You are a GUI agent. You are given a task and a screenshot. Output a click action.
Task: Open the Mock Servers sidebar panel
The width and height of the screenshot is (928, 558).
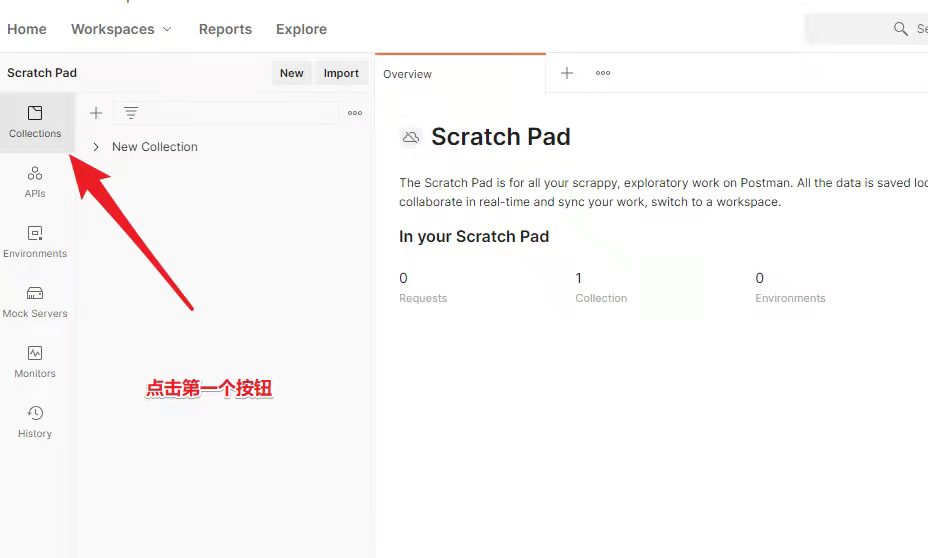35,302
